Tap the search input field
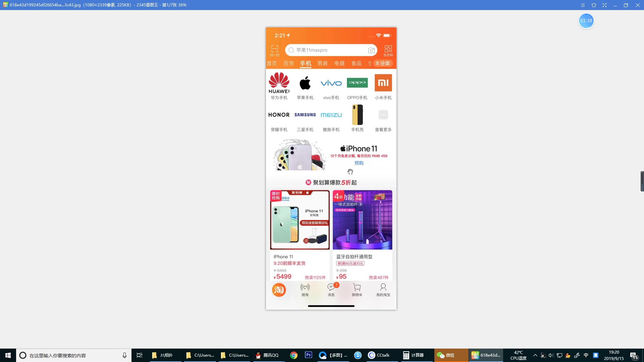This screenshot has width=644, height=362. pos(331,50)
